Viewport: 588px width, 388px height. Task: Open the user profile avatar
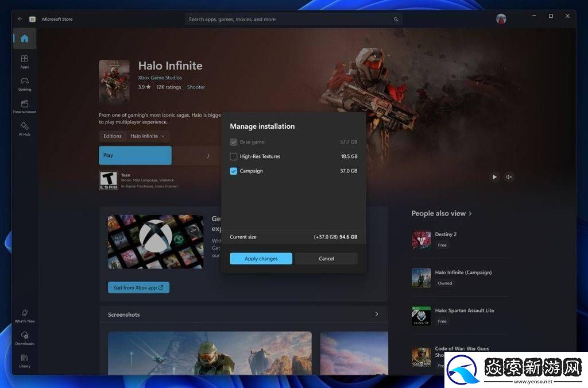501,19
